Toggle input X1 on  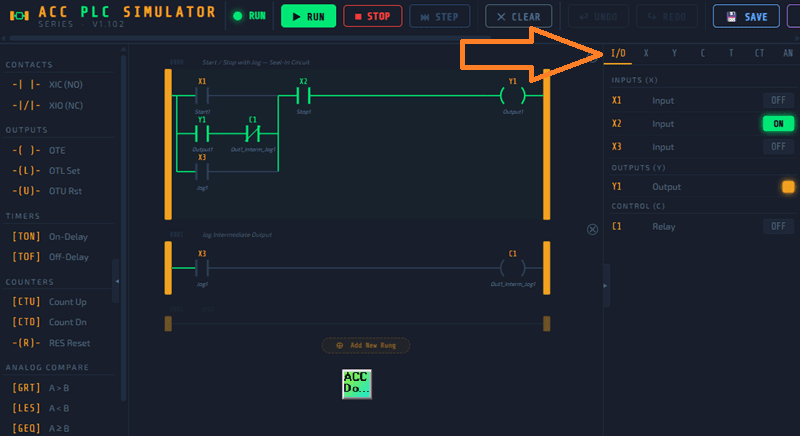click(777, 100)
